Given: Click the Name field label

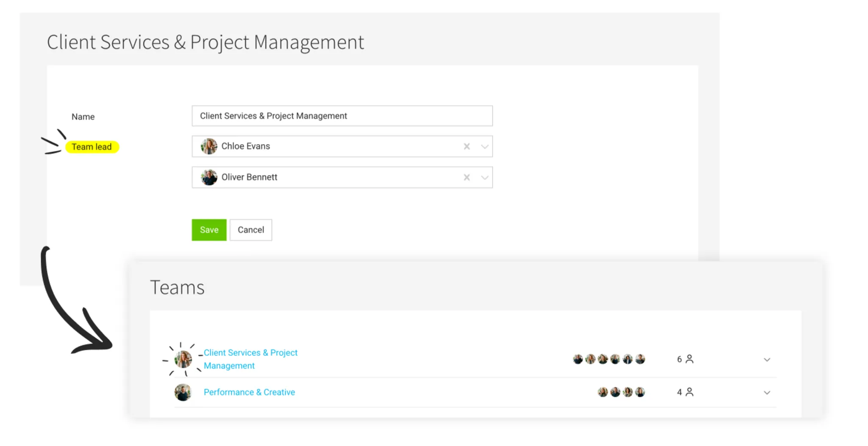Looking at the screenshot, I should 83,117.
